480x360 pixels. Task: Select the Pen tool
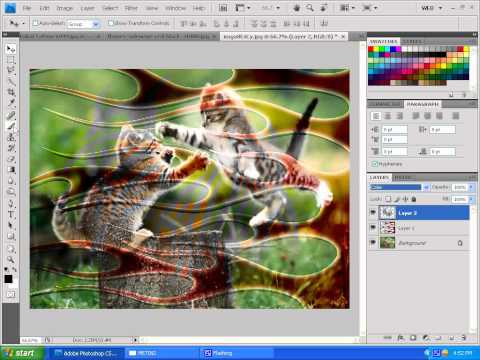click(x=11, y=203)
